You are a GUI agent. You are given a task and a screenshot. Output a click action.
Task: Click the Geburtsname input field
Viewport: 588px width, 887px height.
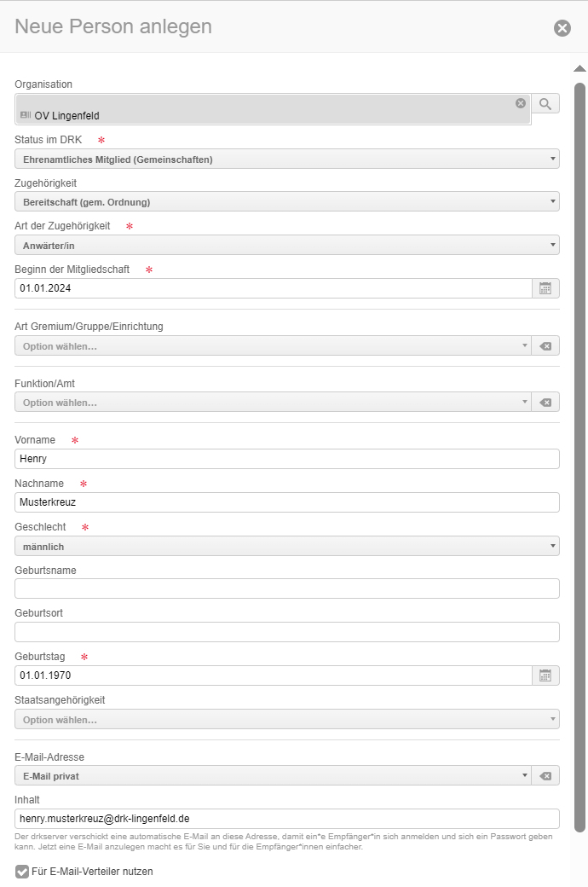(x=286, y=588)
